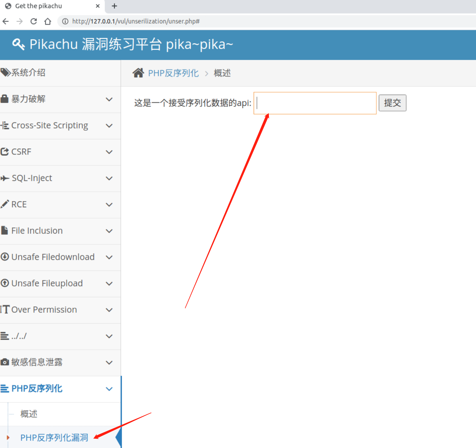Screen dimensions: 476x448
Task: Click download icon beside Unsafe Filedownload
Action: [x=5, y=257]
